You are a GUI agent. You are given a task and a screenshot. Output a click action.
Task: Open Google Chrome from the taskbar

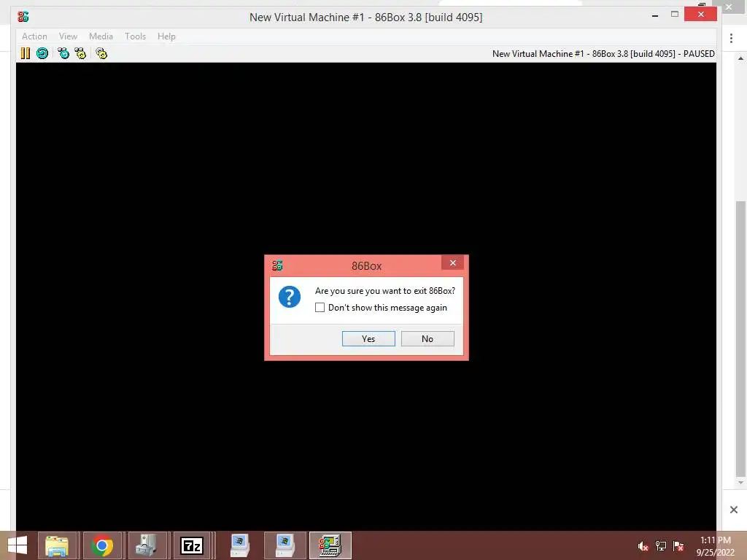click(x=102, y=545)
